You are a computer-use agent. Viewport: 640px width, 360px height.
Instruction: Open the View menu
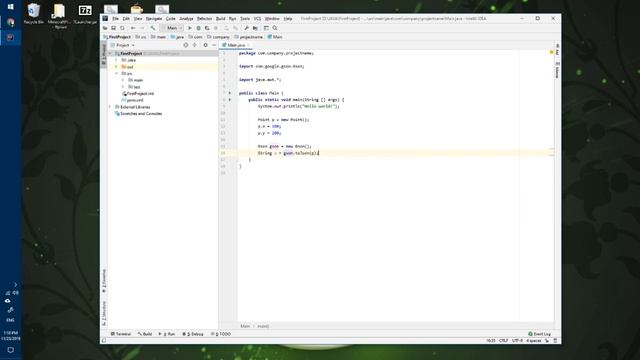138,19
